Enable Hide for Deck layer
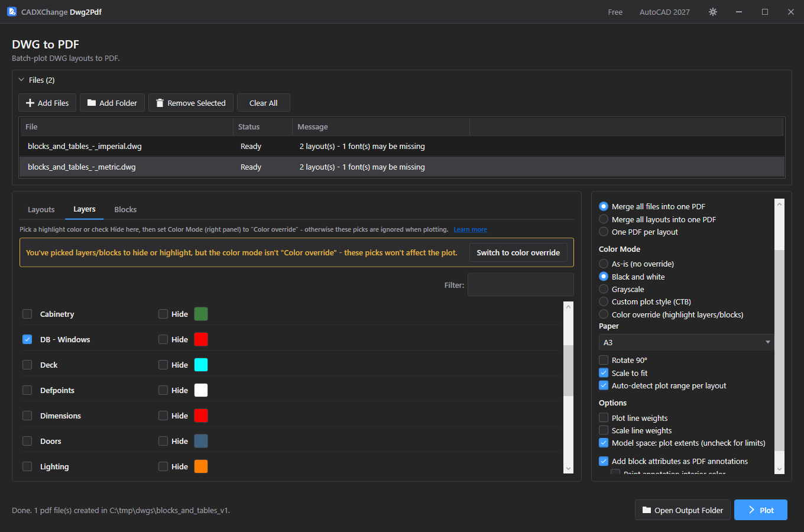The width and height of the screenshot is (804, 532). [163, 365]
